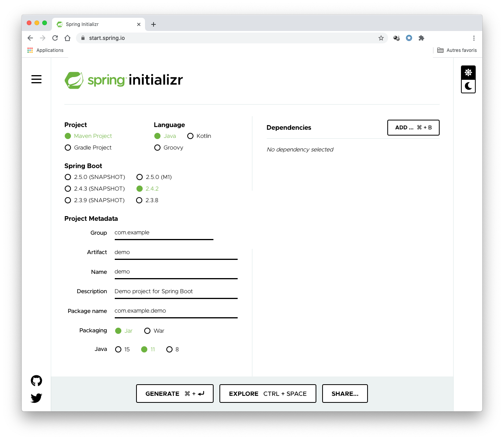Select Maven Project

[x=88, y=136]
